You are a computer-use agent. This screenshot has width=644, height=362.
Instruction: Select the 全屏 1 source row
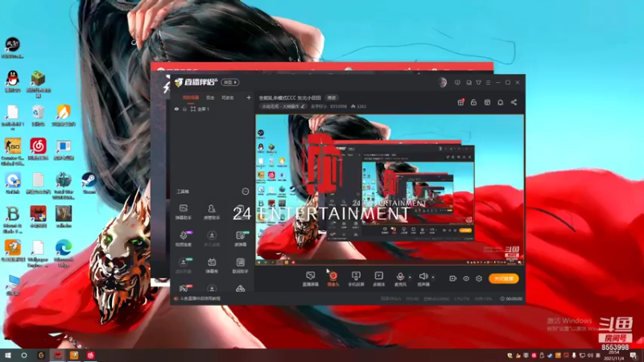[x=212, y=109]
